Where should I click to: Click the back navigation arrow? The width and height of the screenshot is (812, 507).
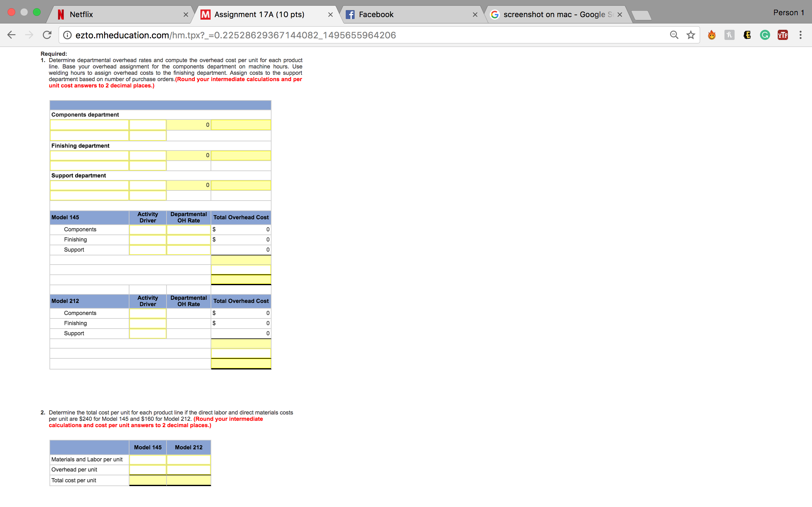pyautogui.click(x=11, y=35)
